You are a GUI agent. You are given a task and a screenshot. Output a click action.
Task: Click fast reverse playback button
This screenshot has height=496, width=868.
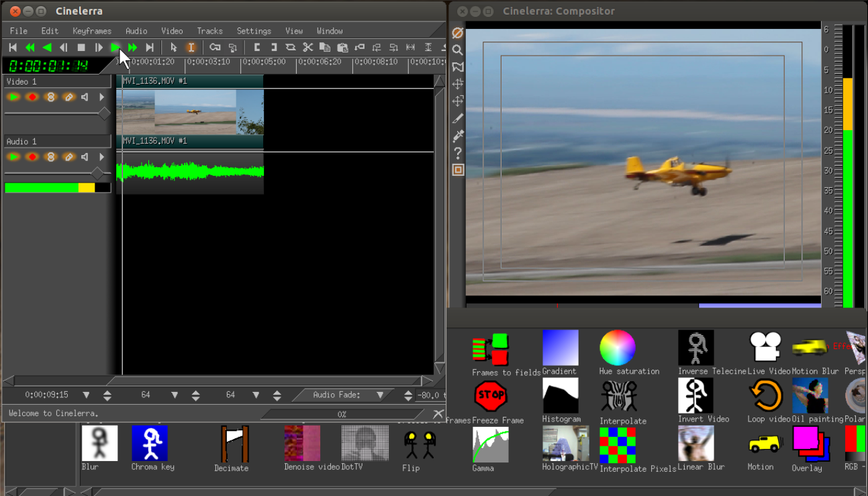tap(30, 48)
